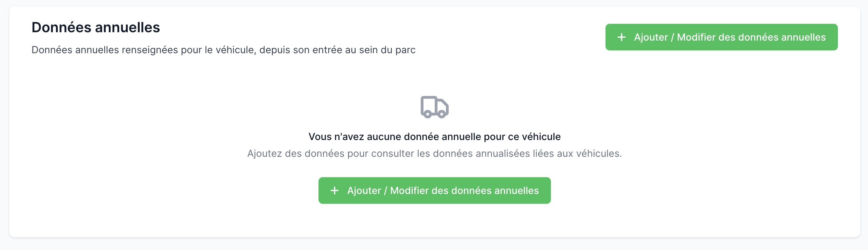The height and width of the screenshot is (250, 868).
Task: Click the word 'Modifier' on the header green button
Action: click(696, 37)
